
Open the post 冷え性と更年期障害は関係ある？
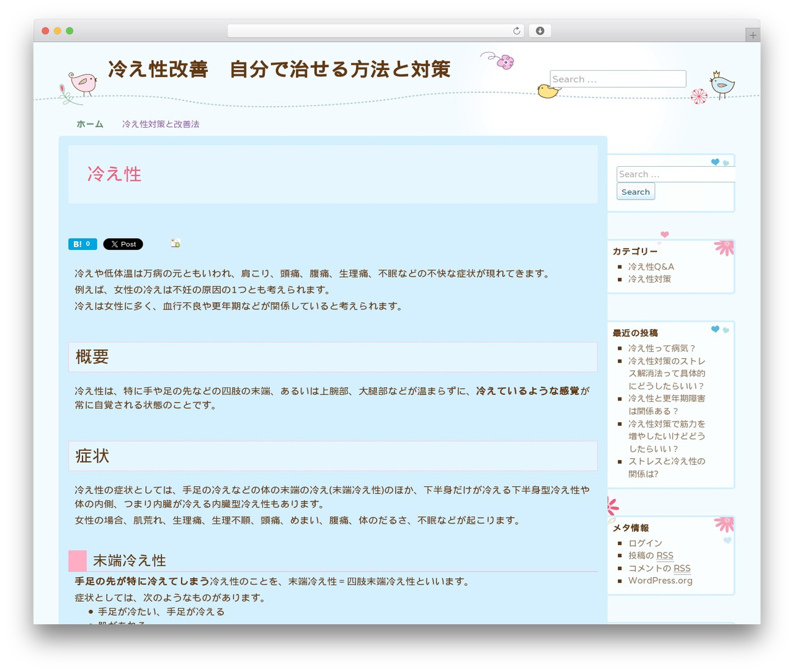pos(667,405)
